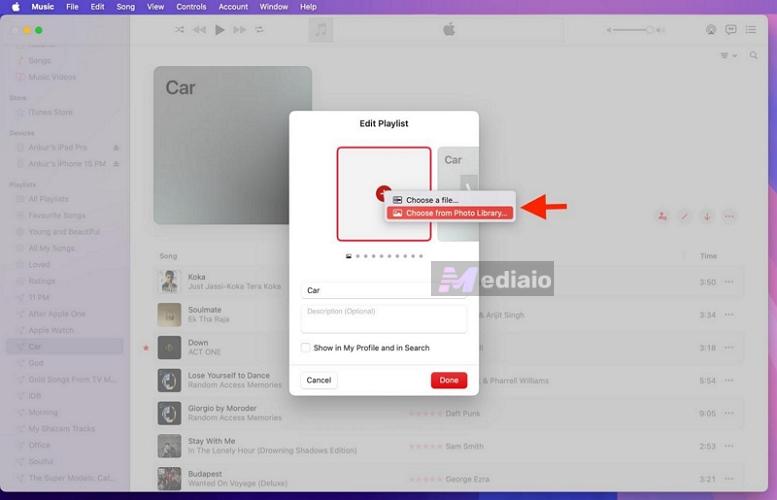Image resolution: width=777 pixels, height=500 pixels.
Task: Eject Ankur's iPhone 15 PM device
Action: coord(116,164)
